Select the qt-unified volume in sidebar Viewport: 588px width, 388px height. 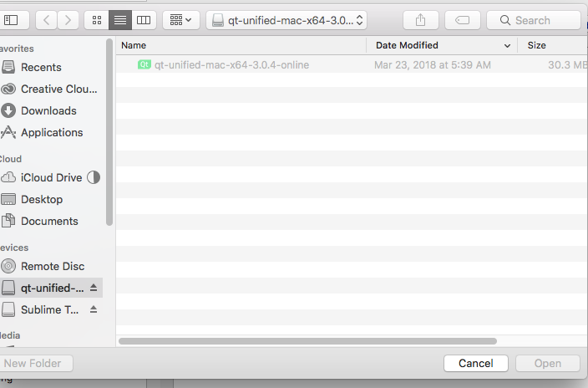click(51, 288)
